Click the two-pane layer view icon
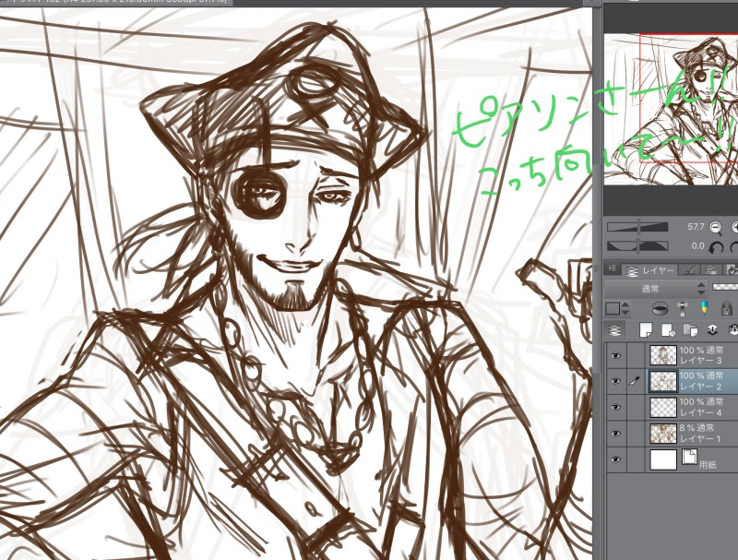Image resolution: width=738 pixels, height=560 pixels. [x=614, y=330]
